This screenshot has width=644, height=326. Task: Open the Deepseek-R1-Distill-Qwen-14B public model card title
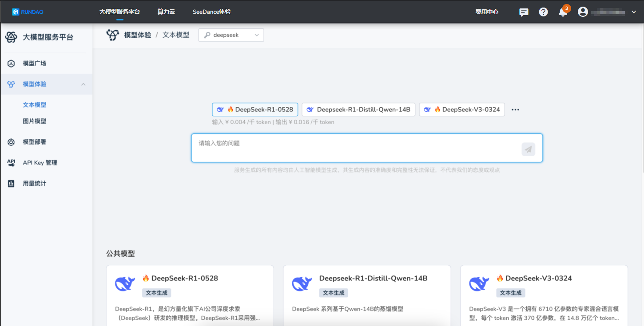tap(373, 279)
